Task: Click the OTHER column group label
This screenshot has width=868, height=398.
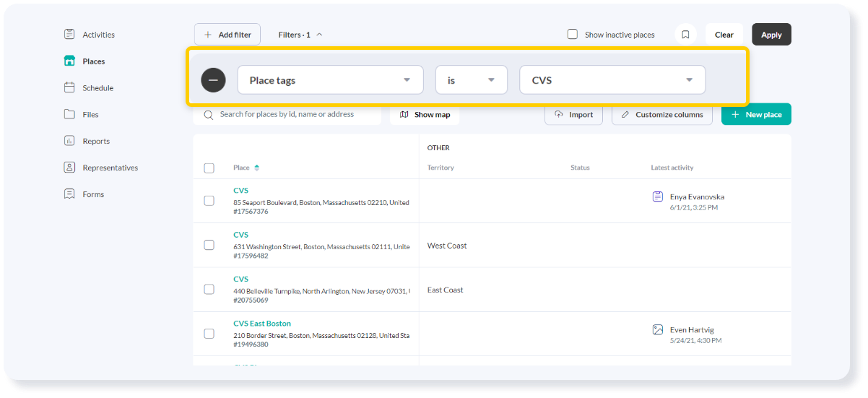Action: pyautogui.click(x=438, y=147)
